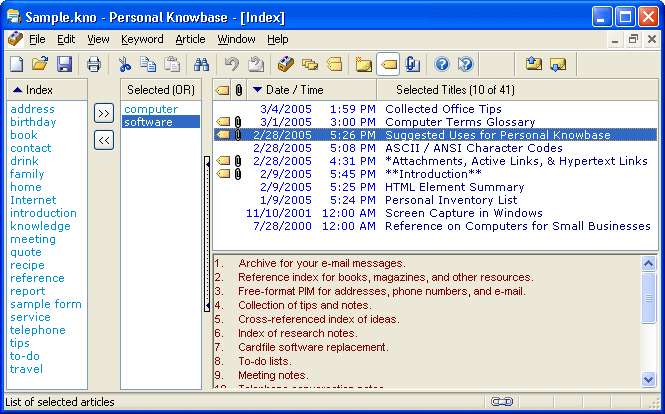665x414 pixels.
Task: Copy with the two-pages icon
Action: (148, 64)
